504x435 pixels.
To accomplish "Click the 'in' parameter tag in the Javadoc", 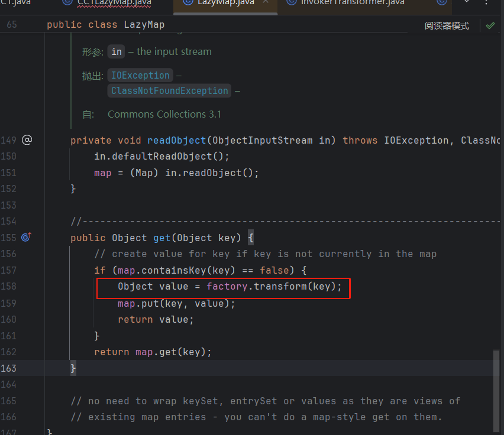I will (x=117, y=52).
